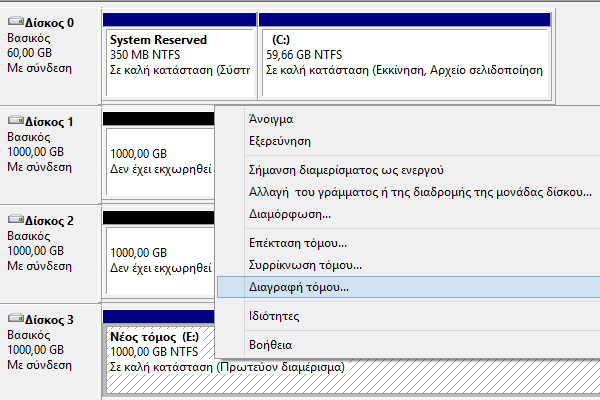Click 1000,00 GB NTFS text in E: volume
The height and width of the screenshot is (400, 600).
click(x=154, y=352)
